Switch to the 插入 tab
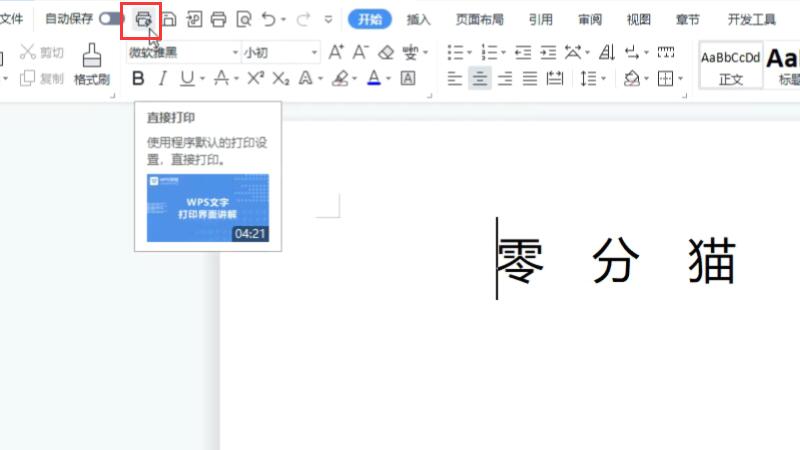The width and height of the screenshot is (800, 450). coord(418,19)
